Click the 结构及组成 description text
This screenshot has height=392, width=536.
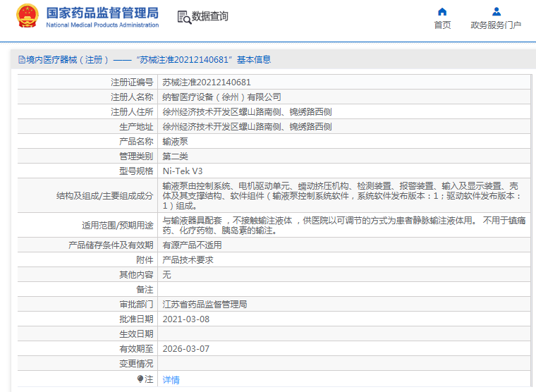(342, 196)
